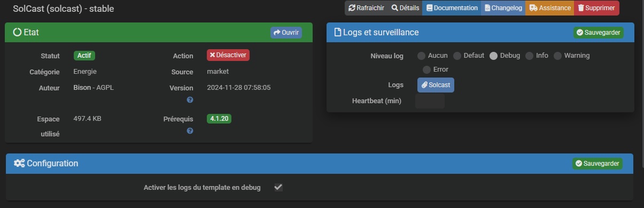Deactivate plugin with Désactiver button

(x=228, y=55)
